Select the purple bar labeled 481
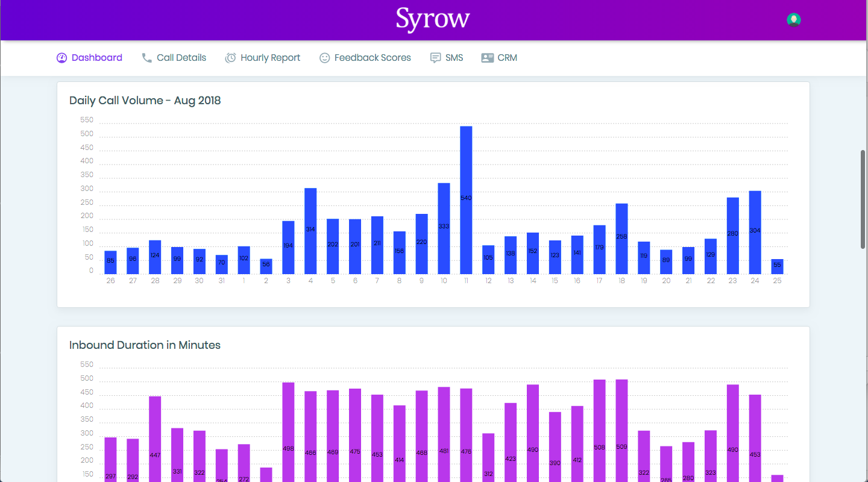 (444, 434)
